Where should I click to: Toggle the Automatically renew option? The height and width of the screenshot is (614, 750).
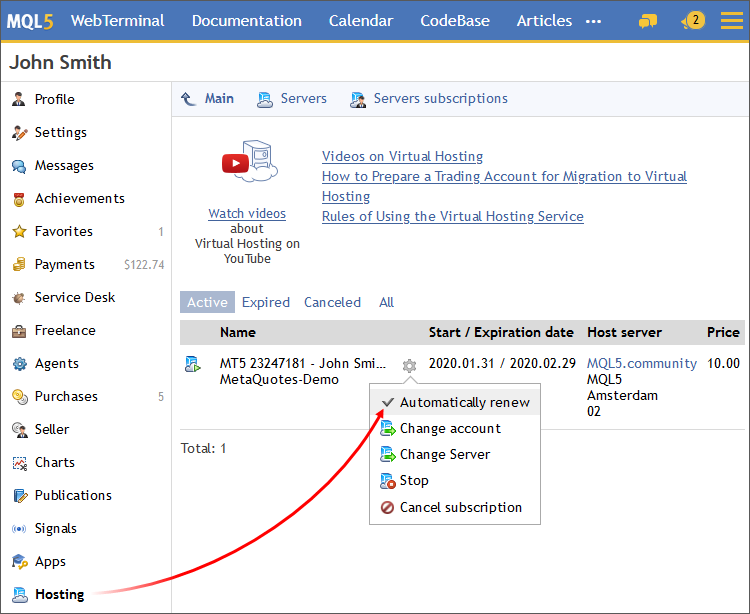(464, 402)
